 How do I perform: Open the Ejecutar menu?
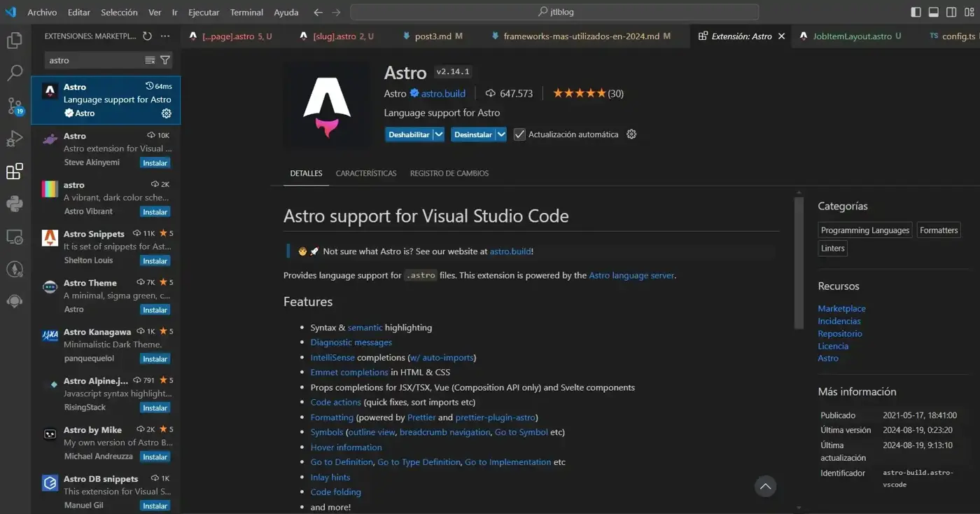coord(204,13)
